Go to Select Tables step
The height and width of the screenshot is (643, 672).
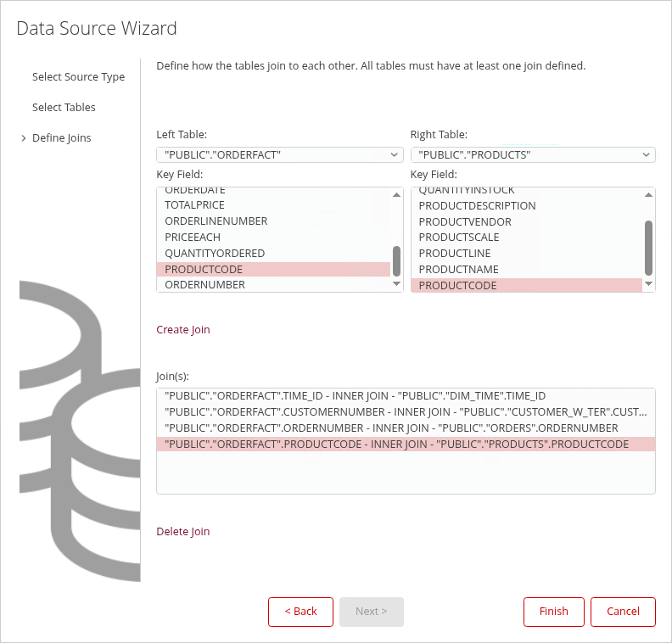(64, 107)
